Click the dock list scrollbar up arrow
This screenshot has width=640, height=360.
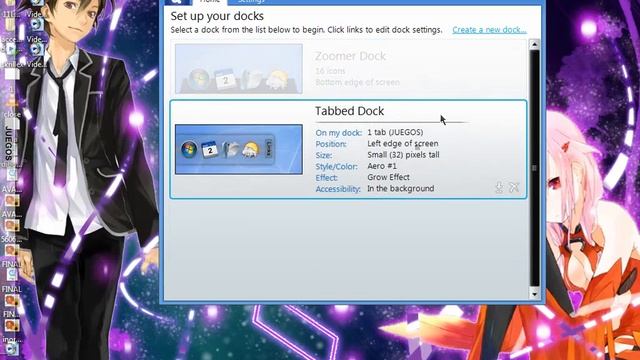534,44
